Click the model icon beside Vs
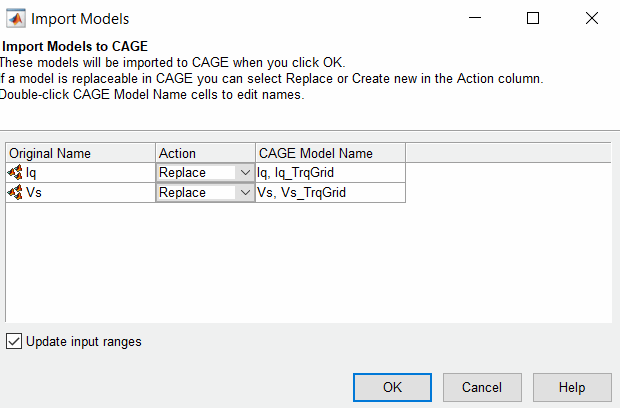 pos(15,192)
